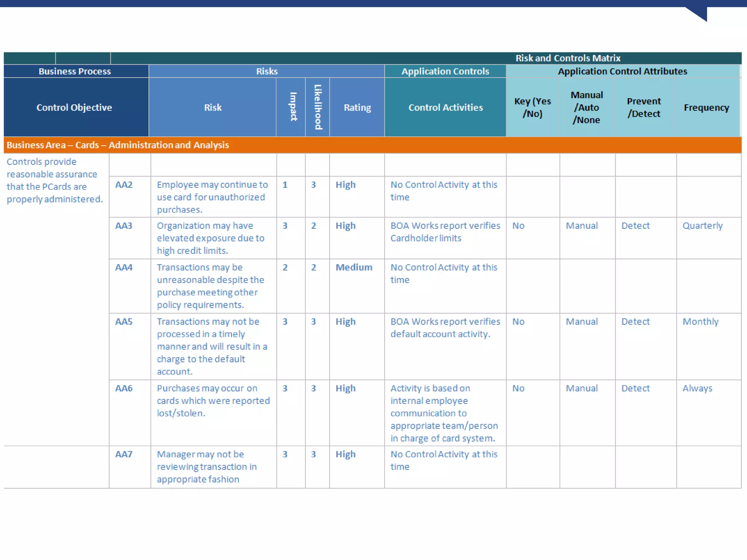This screenshot has width=747, height=560.
Task: Select the Business Process header cell
Action: (75, 71)
